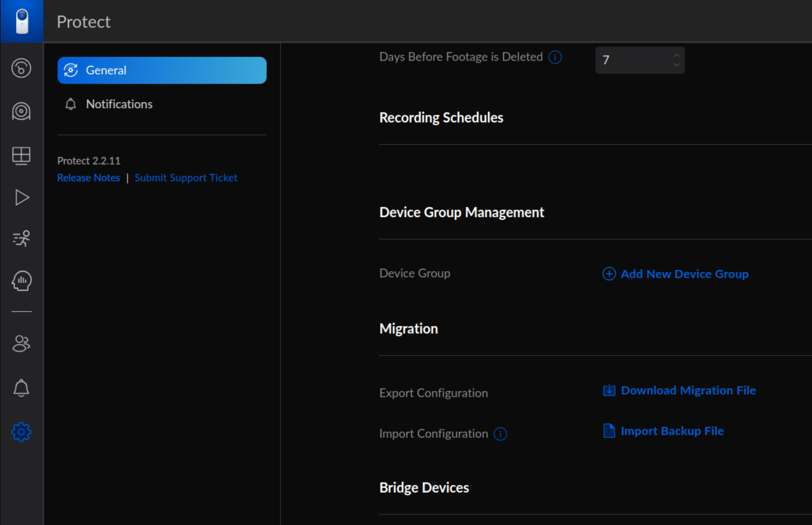Switch to the Notifications settings tab
812x525 pixels.
pyautogui.click(x=119, y=104)
